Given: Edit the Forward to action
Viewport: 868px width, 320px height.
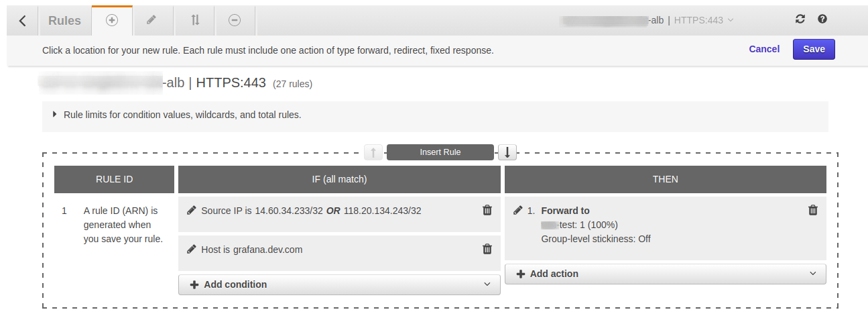Looking at the screenshot, I should [517, 211].
